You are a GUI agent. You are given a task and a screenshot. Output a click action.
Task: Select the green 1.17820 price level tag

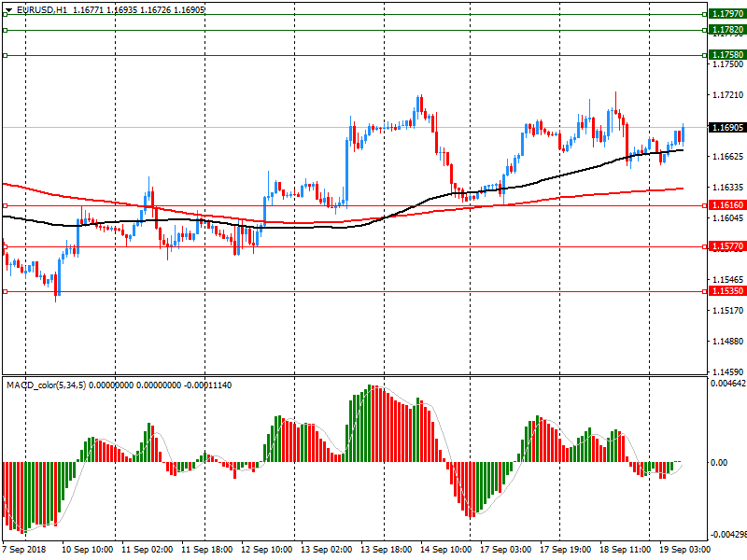coord(726,30)
